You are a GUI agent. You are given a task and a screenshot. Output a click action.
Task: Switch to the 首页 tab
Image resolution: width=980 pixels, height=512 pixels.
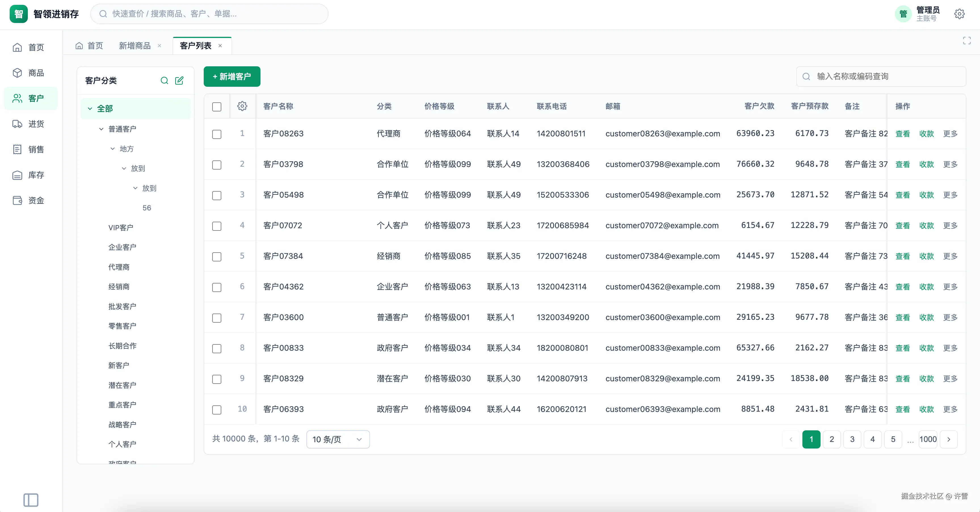(89, 46)
